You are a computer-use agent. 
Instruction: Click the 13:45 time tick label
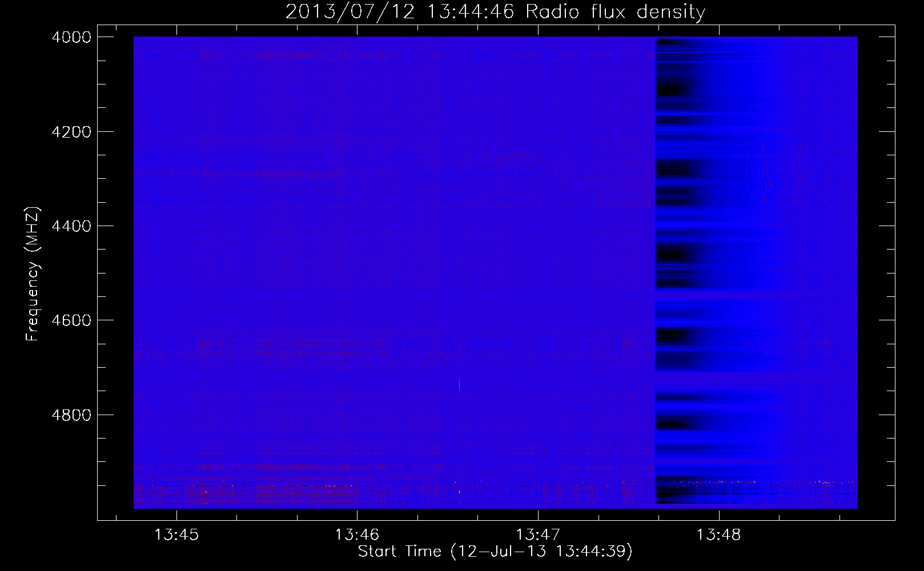click(x=176, y=535)
